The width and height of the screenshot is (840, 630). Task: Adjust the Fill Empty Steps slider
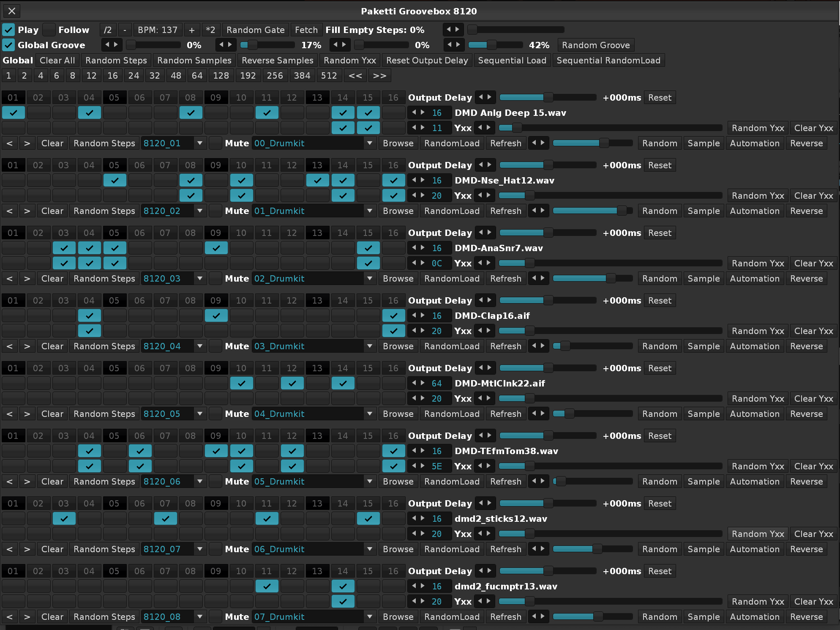515,30
